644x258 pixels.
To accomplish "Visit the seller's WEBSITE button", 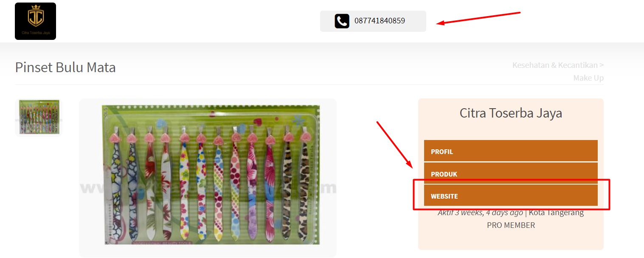I will (x=511, y=196).
